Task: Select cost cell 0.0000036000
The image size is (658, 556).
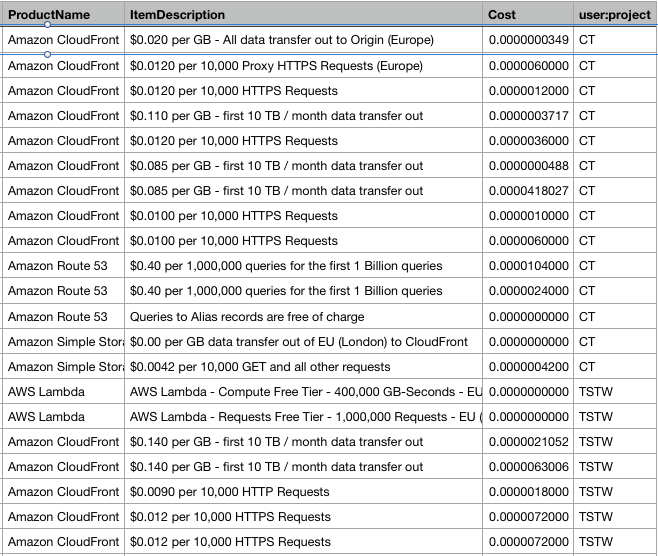Action: coord(528,141)
